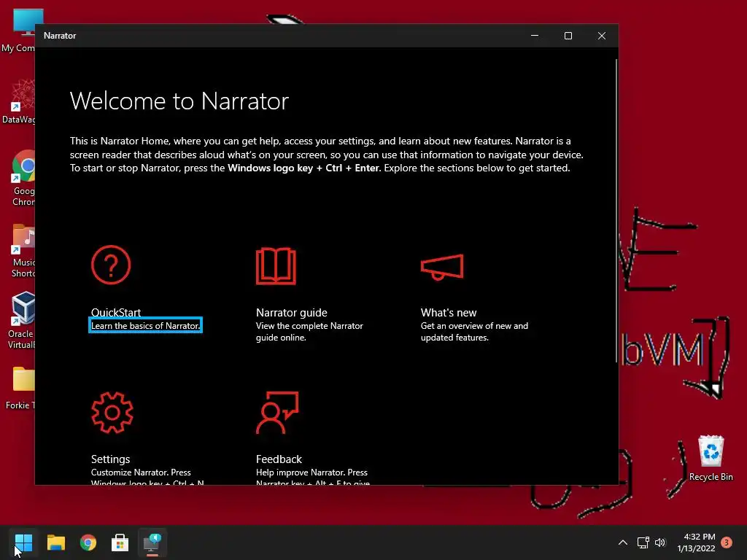Close the Narrator window
747x560 pixels.
click(x=602, y=36)
